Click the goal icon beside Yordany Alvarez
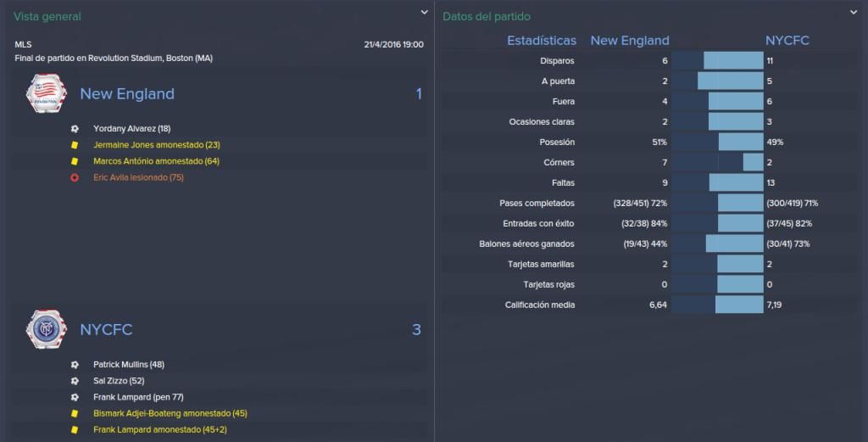Screen dimensions: 868x442 [75, 128]
